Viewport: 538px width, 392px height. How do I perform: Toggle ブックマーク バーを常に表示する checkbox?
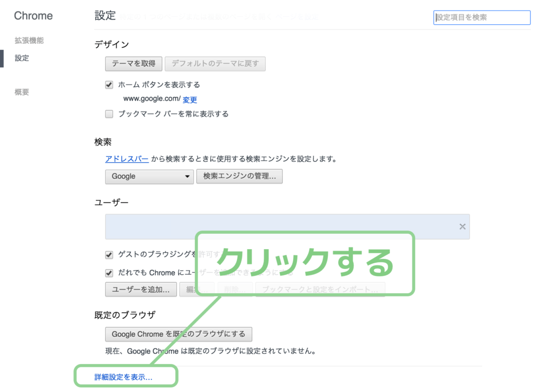pyautogui.click(x=109, y=114)
